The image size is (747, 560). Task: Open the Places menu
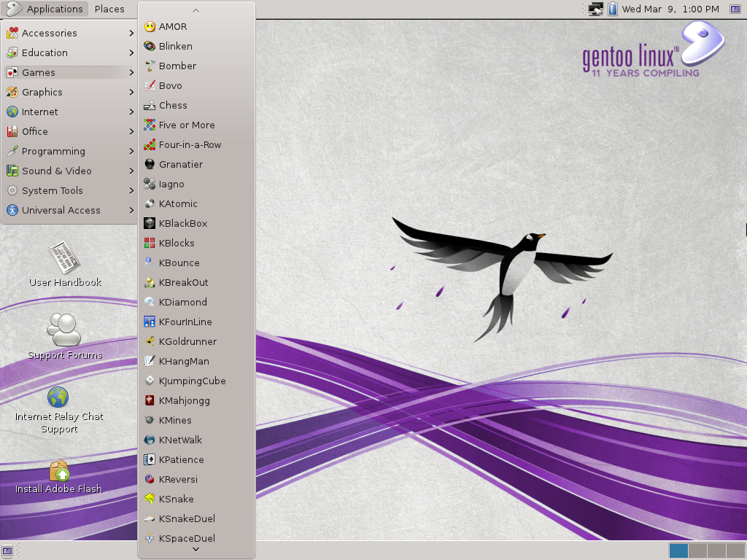110,9
